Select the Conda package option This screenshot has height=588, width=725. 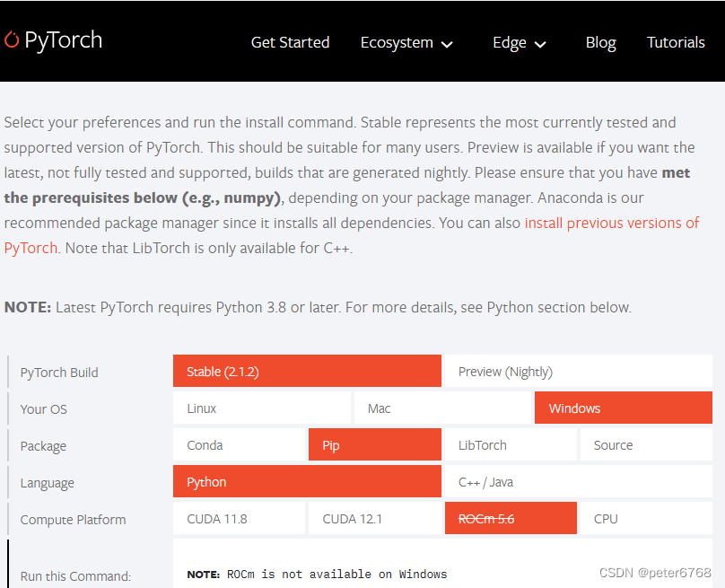pos(239,444)
